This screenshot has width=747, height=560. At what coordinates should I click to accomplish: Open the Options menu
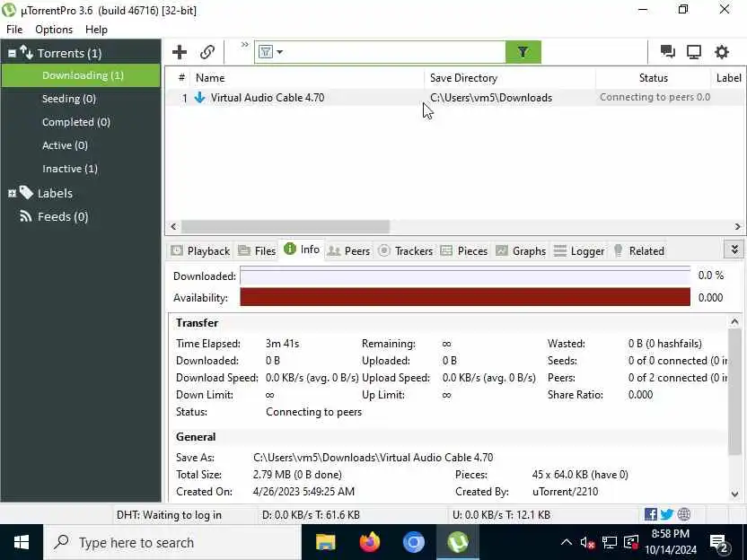[54, 30]
